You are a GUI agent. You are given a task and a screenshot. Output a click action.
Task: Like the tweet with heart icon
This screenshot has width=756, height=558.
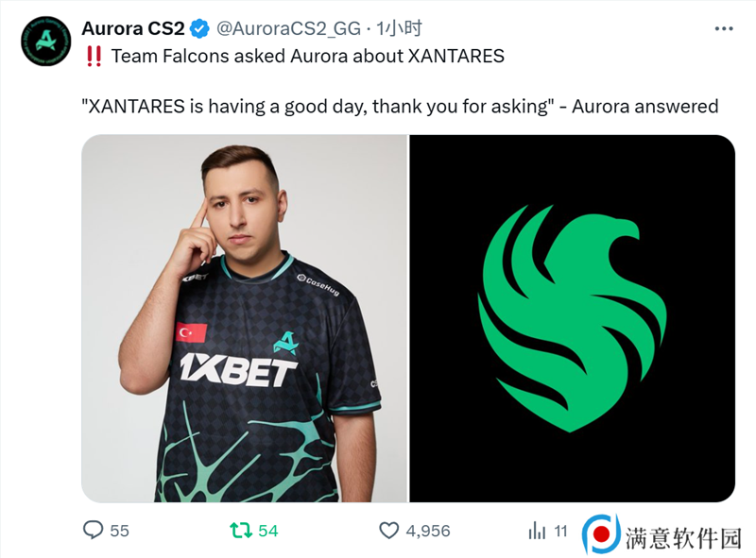tap(388, 531)
